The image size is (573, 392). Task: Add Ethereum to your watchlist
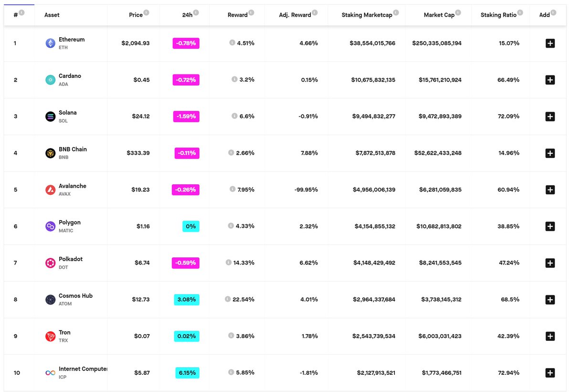tap(550, 43)
